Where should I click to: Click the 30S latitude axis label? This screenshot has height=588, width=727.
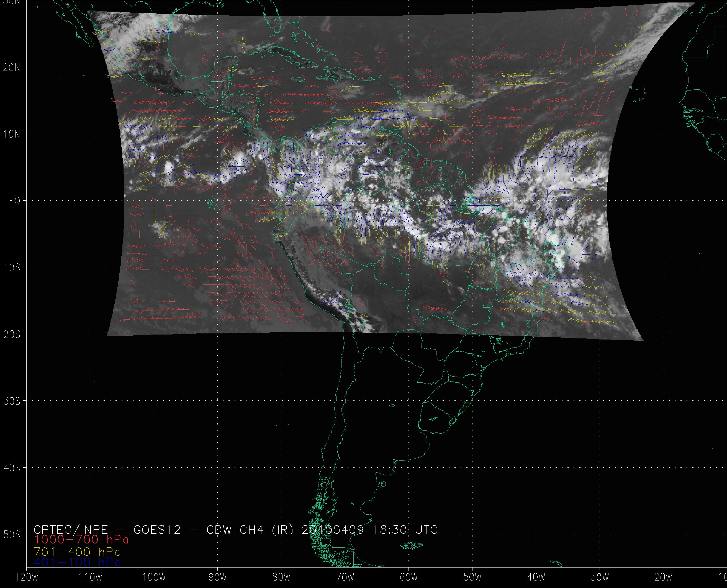coord(12,401)
